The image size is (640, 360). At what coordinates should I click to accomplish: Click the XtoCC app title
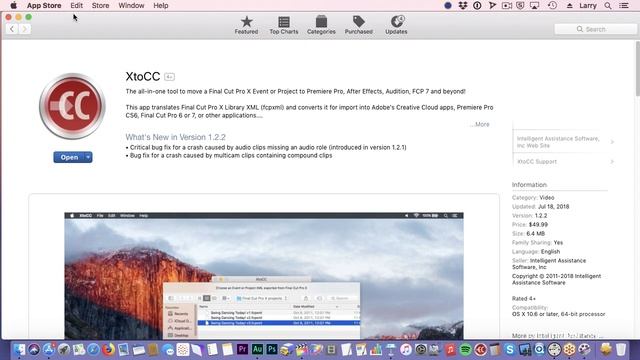tap(143, 76)
